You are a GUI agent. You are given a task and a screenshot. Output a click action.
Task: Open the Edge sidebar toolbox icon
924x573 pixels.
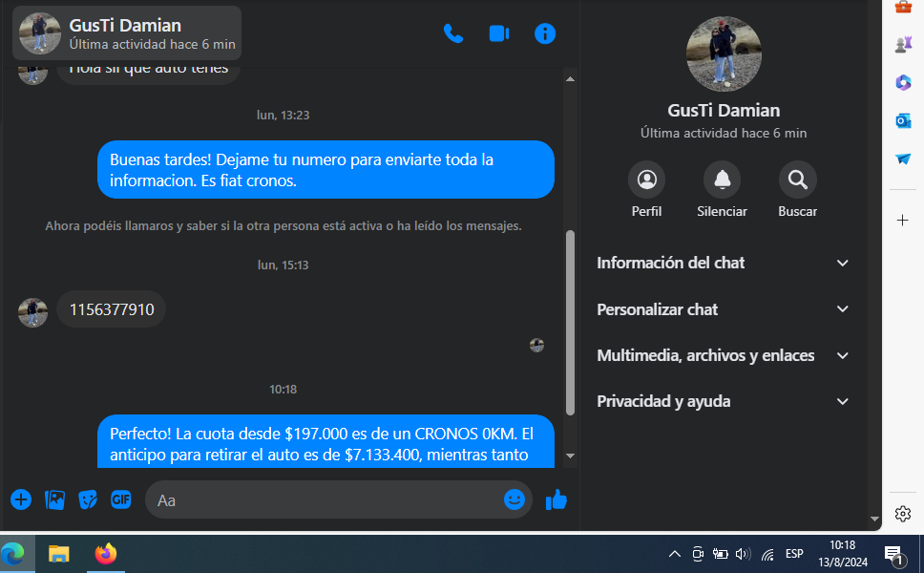point(903,7)
